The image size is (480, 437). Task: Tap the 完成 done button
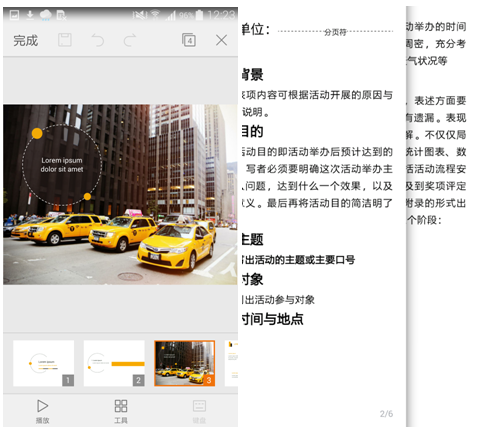pos(25,41)
